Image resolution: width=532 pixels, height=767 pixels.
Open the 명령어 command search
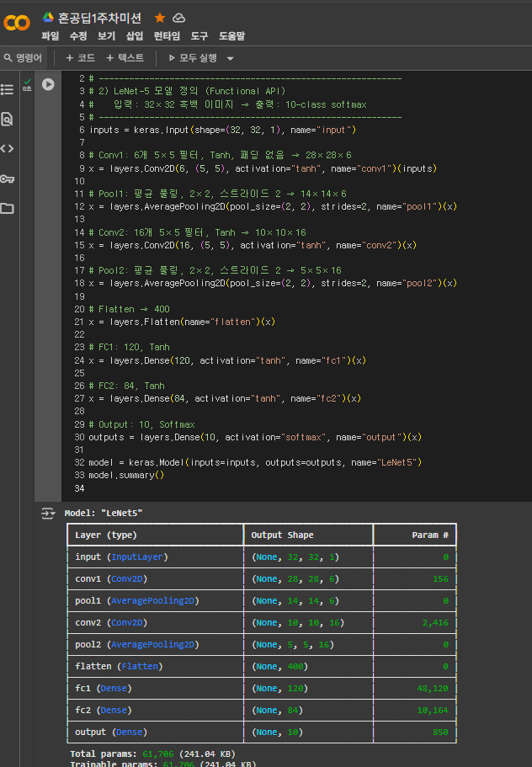[23, 58]
